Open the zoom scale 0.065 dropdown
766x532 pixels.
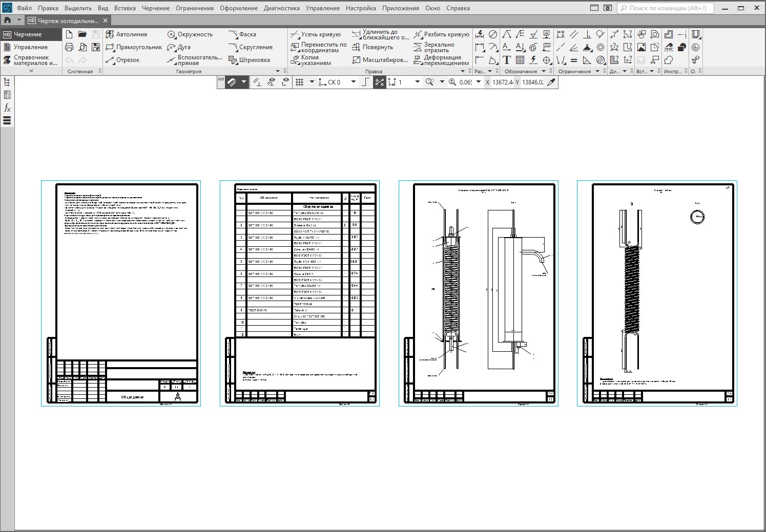tap(479, 82)
